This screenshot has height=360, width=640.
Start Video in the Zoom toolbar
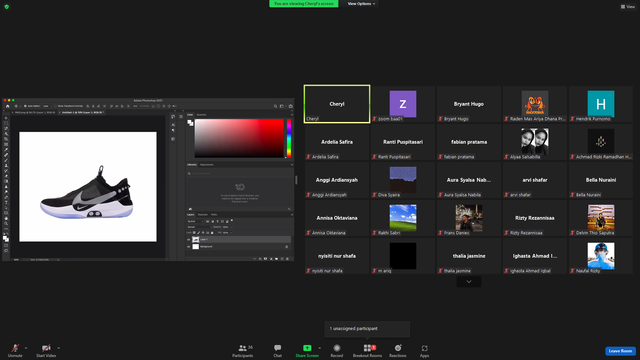click(x=46, y=350)
